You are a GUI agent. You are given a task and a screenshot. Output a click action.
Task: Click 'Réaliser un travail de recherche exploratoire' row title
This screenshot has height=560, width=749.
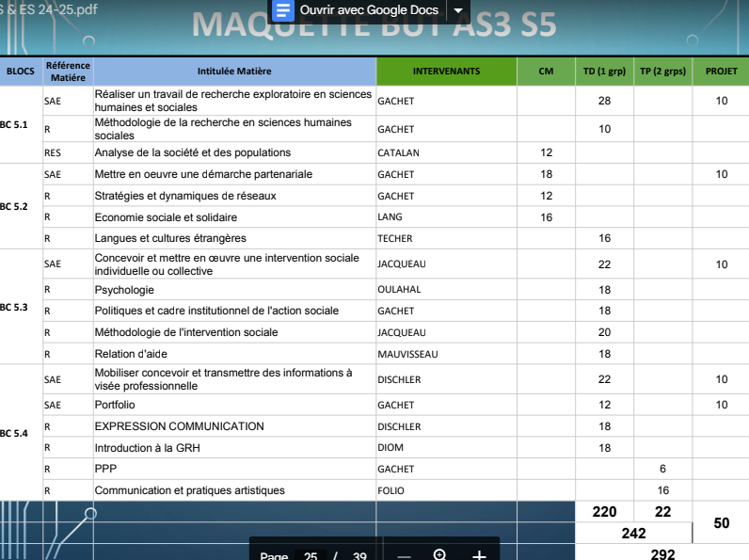[x=232, y=101]
